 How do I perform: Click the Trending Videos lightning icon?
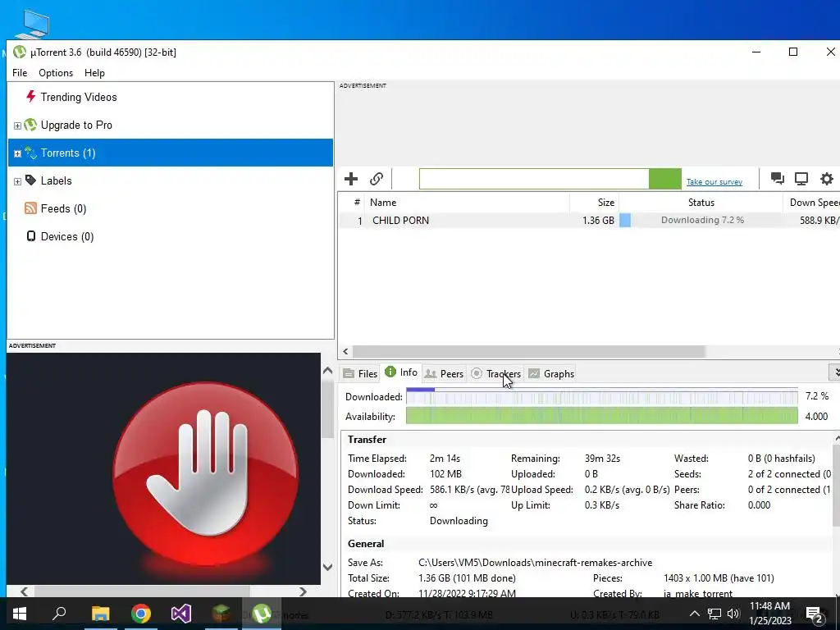[x=31, y=97]
